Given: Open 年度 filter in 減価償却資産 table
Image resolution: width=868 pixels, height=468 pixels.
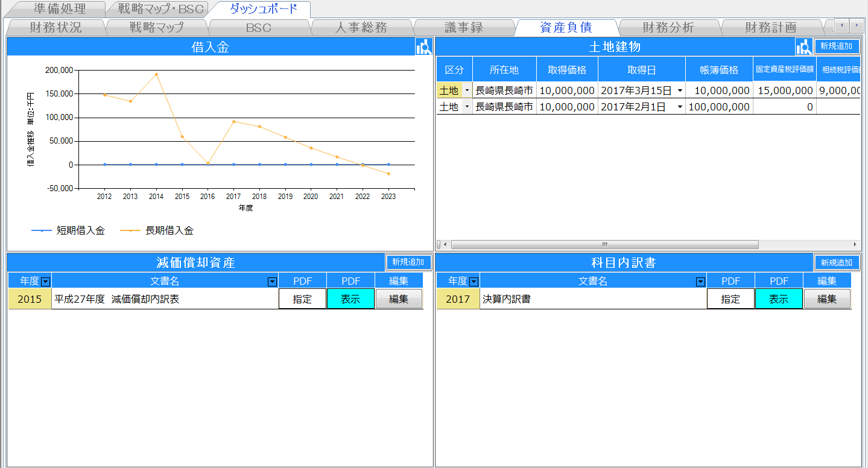Looking at the screenshot, I should [45, 282].
